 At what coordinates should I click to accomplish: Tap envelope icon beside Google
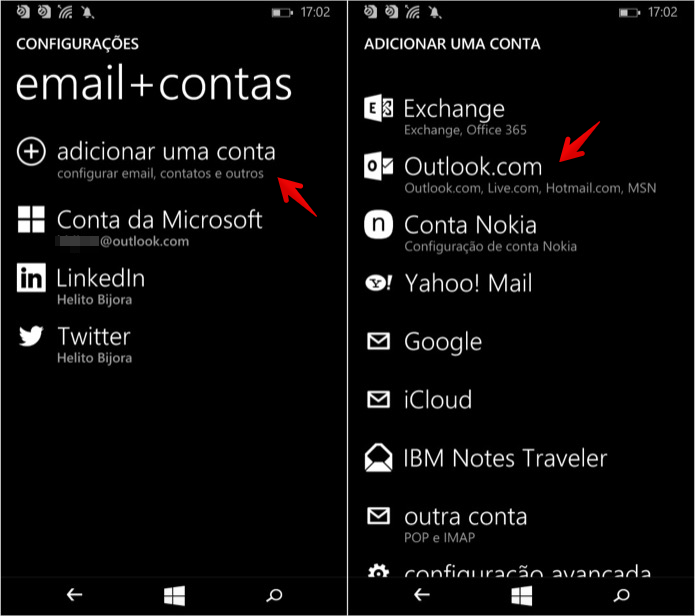click(378, 341)
